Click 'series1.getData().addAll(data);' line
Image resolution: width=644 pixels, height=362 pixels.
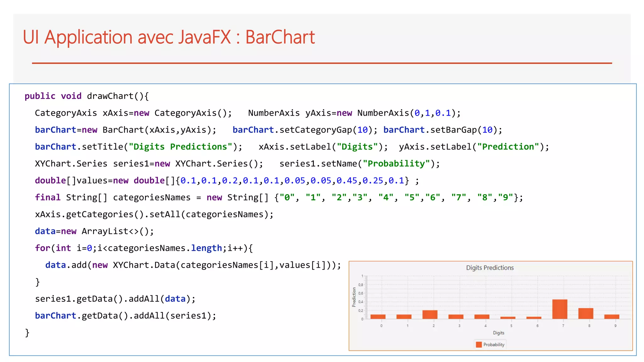115,299
